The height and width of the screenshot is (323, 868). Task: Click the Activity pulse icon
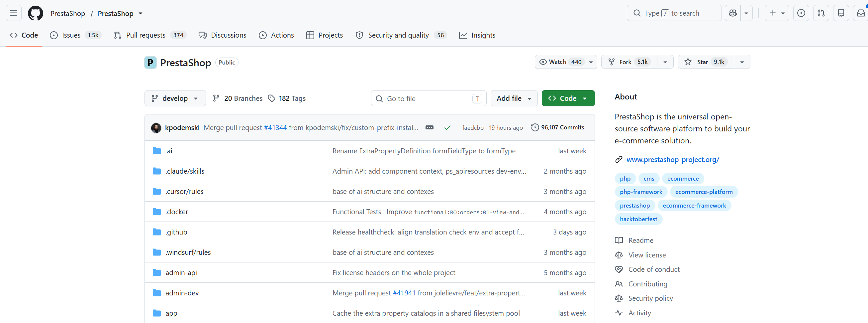tap(619, 313)
